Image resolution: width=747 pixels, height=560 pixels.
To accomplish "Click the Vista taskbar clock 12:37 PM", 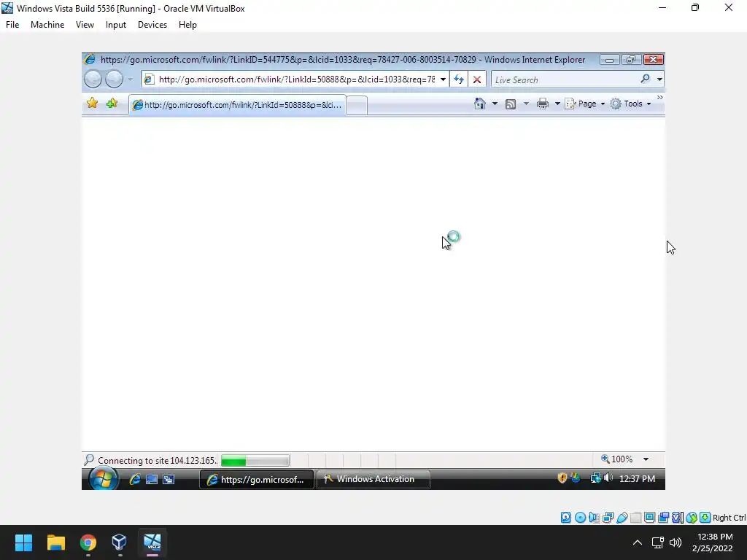I will [637, 478].
